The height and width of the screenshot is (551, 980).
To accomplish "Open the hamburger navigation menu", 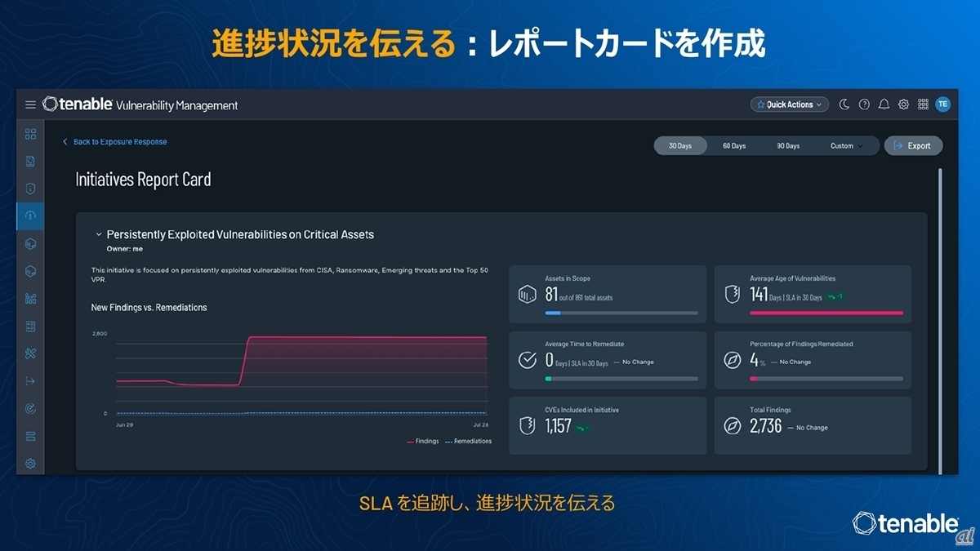I will point(30,104).
